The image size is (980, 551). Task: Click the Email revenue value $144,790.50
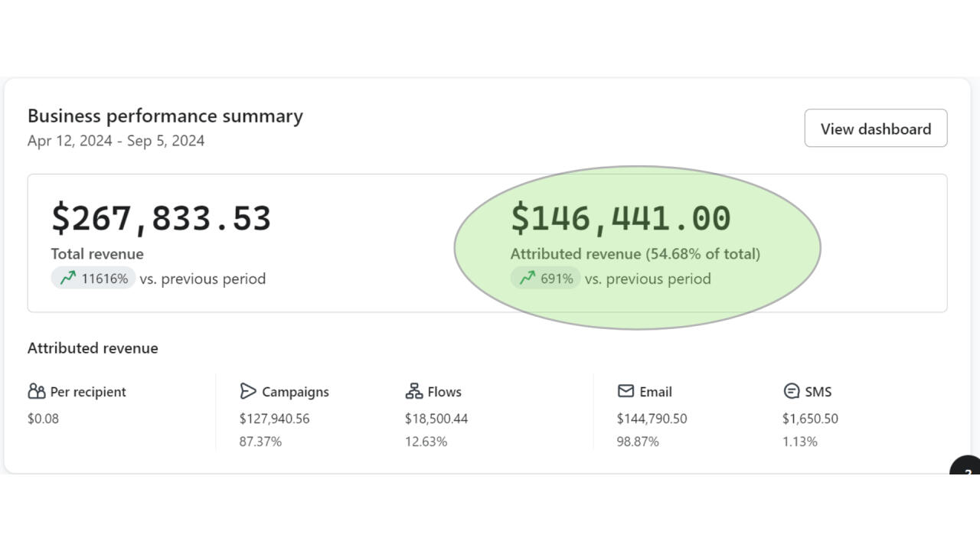tap(652, 419)
